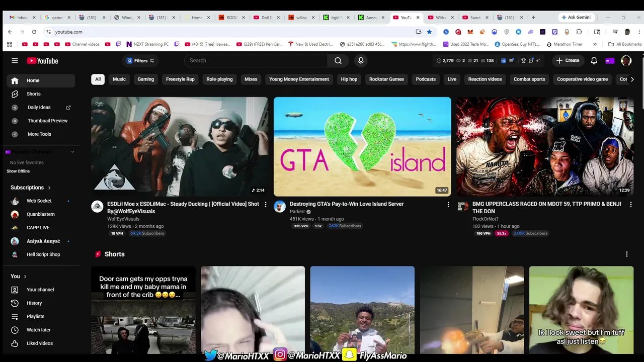Collapse the favorite channels section chevron
Screen dimensions: 644x362
pos(72,152)
